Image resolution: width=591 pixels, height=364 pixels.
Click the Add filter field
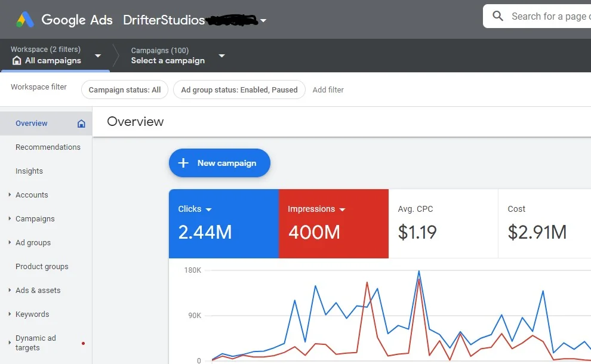pyautogui.click(x=328, y=90)
